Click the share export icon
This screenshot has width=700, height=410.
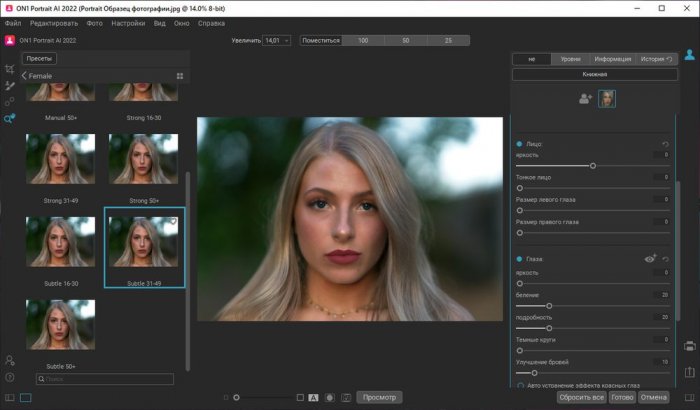tap(690, 370)
